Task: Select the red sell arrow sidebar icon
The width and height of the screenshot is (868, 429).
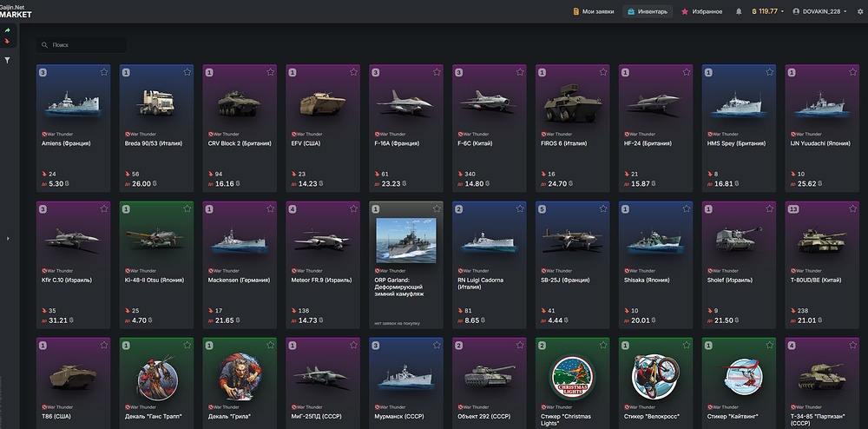Action: pyautogui.click(x=7, y=41)
